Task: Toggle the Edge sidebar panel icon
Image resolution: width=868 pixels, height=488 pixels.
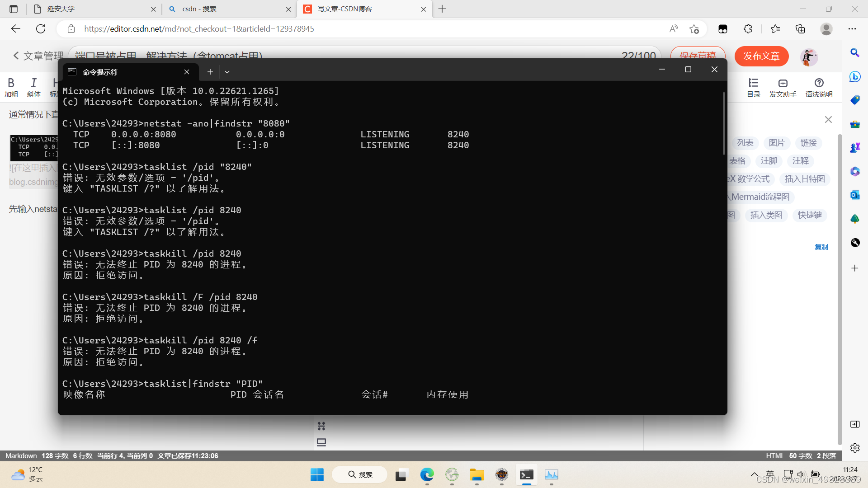Action: 854,424
